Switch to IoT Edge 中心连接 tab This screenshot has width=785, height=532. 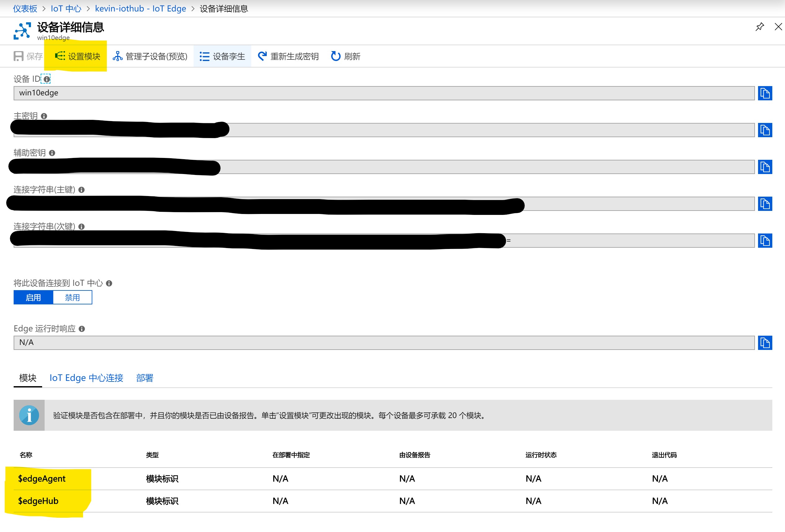(x=86, y=378)
